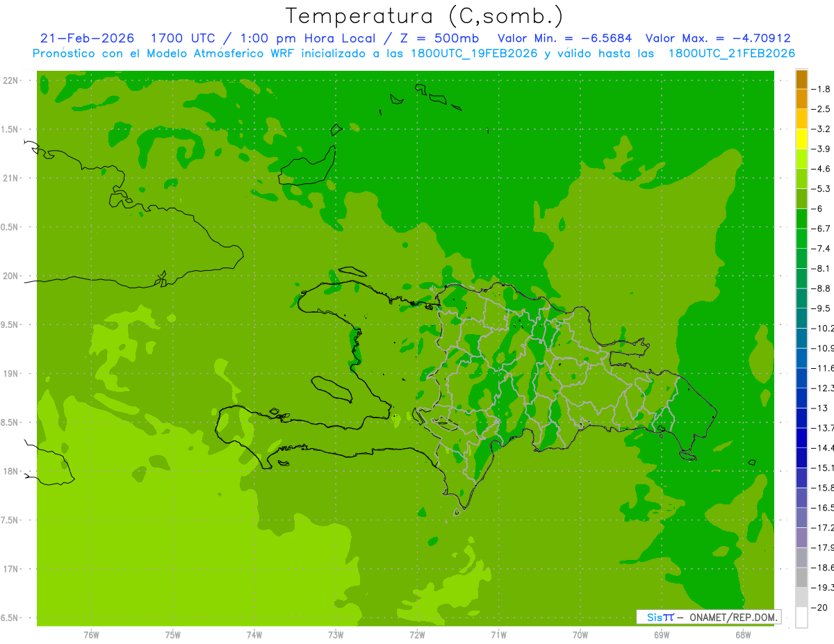Click the '21N' latitude label
This screenshot has height=644, width=834.
pyautogui.click(x=11, y=178)
